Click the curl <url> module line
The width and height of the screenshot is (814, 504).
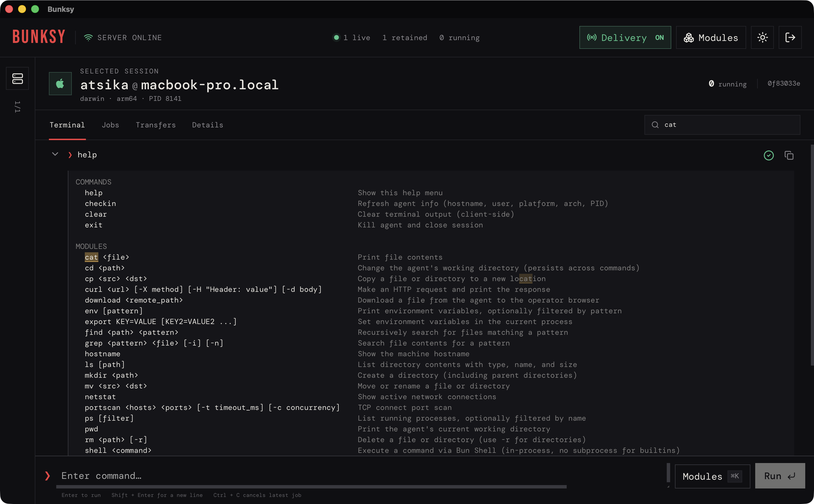pos(203,289)
